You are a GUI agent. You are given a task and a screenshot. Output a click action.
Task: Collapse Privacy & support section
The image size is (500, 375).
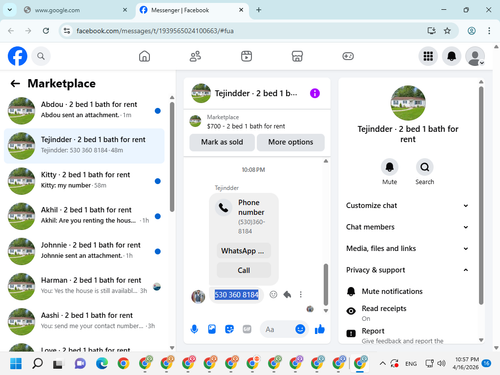(x=407, y=270)
